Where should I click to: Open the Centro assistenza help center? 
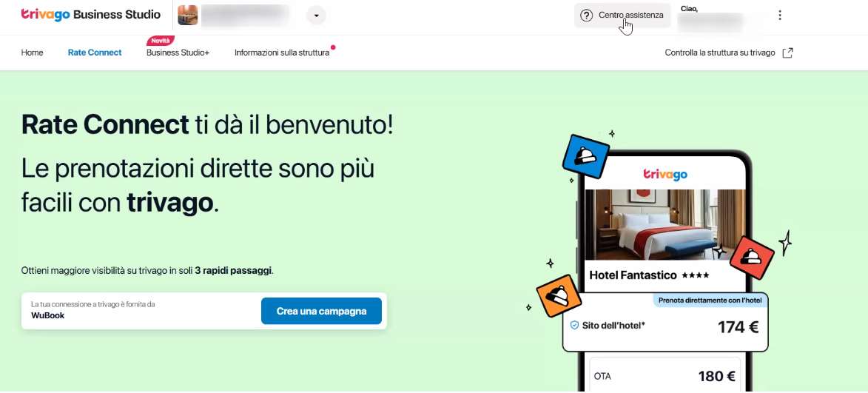pos(622,16)
